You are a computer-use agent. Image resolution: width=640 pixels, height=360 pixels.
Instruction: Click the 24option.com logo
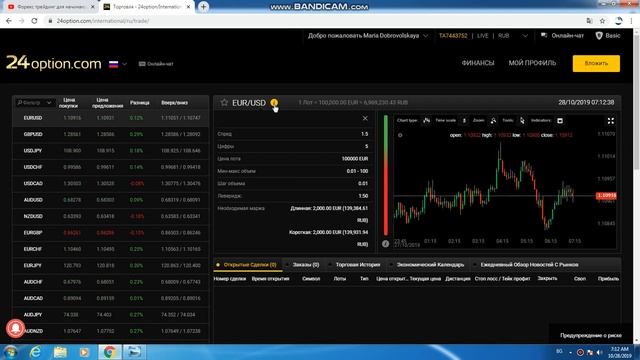pos(53,63)
